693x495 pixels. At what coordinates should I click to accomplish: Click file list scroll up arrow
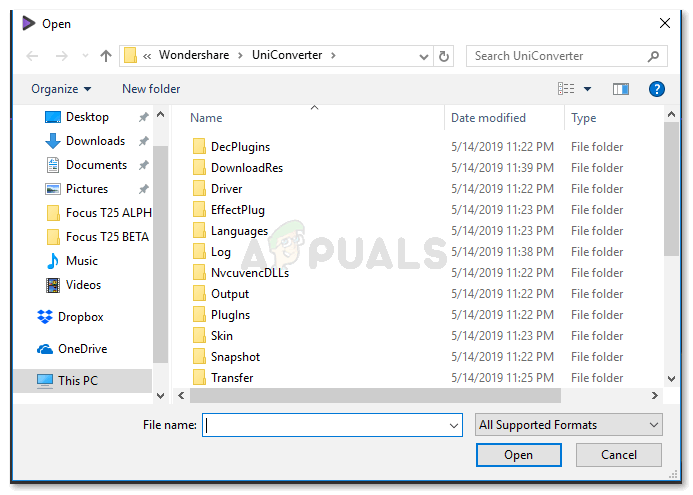point(671,114)
